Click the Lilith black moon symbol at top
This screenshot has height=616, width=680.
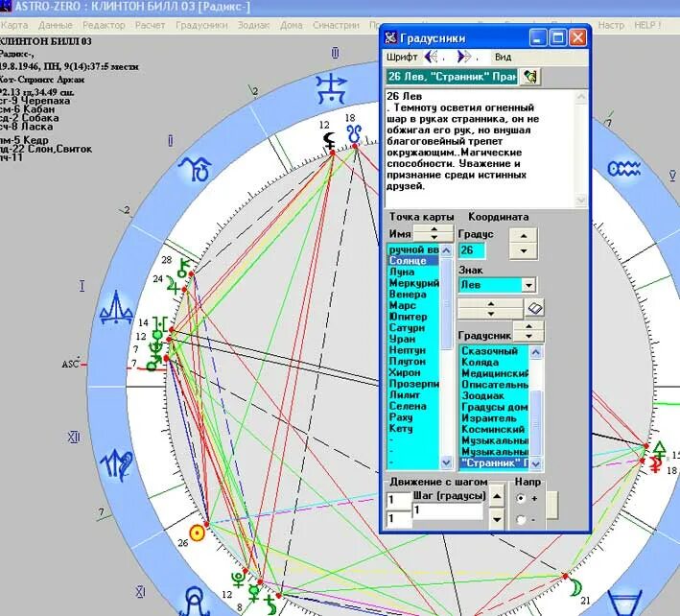click(x=330, y=140)
